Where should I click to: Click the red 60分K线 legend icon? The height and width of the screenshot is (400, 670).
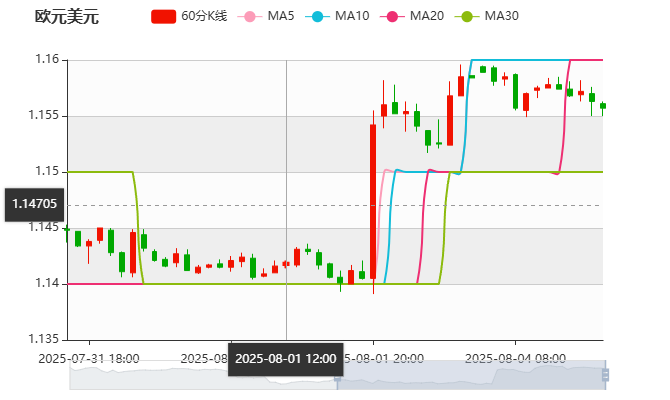164,16
